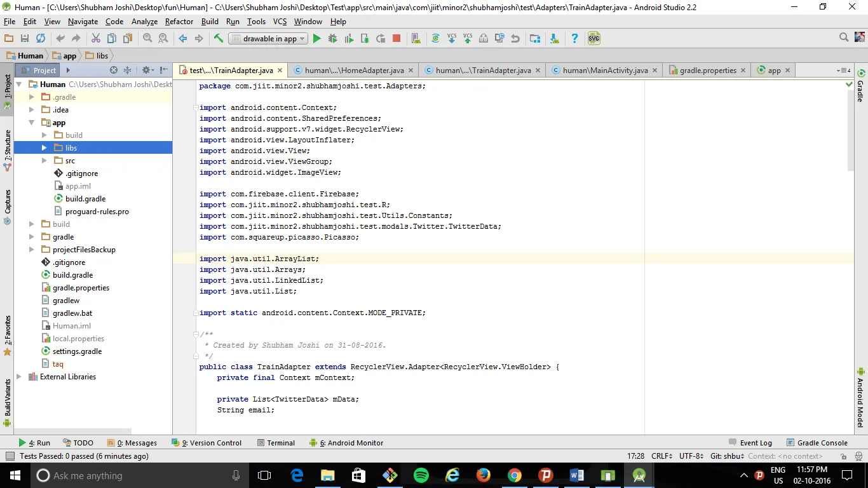Viewport: 868px width, 488px height.
Task: Collapse the app module arrow
Action: (32, 123)
